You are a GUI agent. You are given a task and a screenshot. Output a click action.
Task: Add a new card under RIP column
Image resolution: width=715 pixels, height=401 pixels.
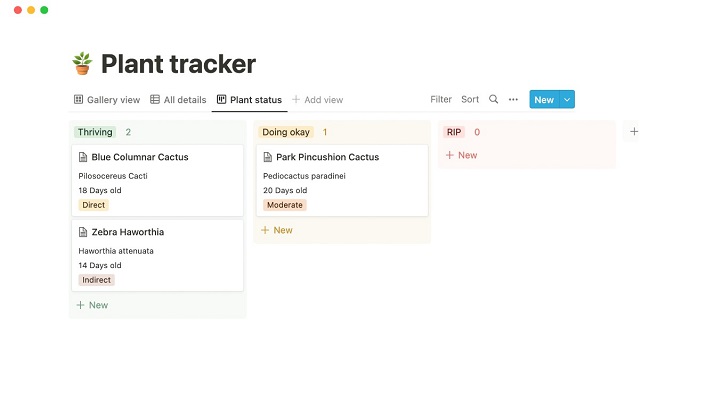(461, 155)
